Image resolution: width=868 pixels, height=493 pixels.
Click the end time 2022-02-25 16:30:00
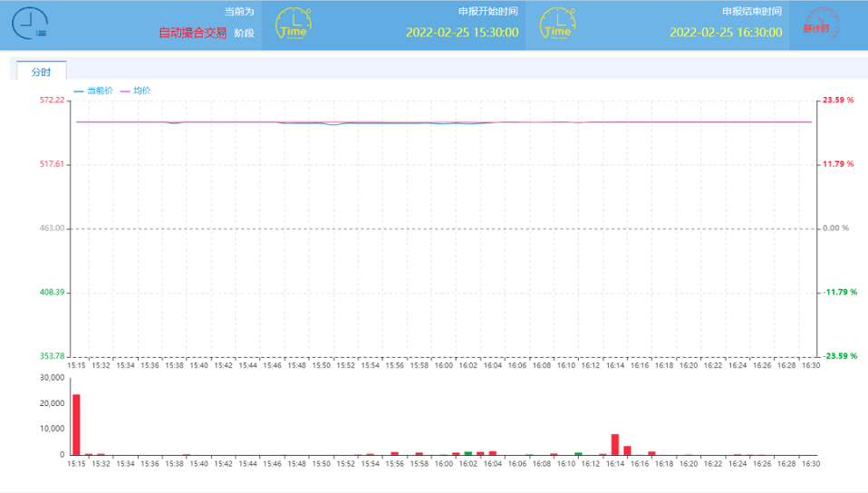(x=726, y=33)
